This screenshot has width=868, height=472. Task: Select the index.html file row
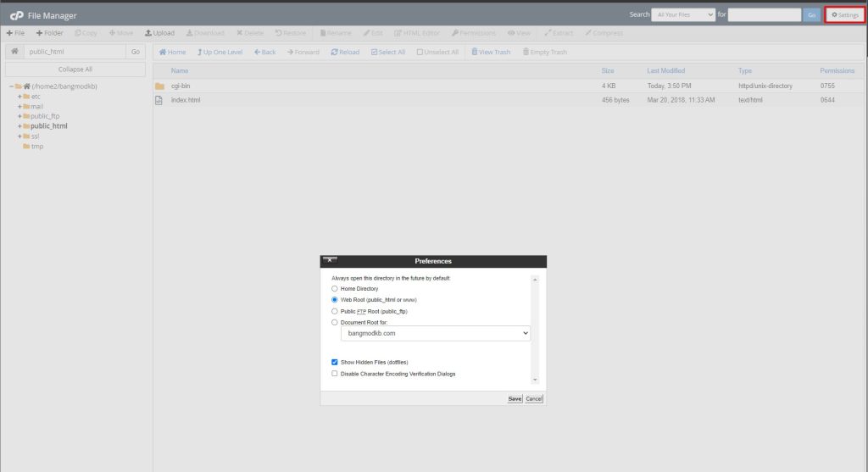(509, 100)
